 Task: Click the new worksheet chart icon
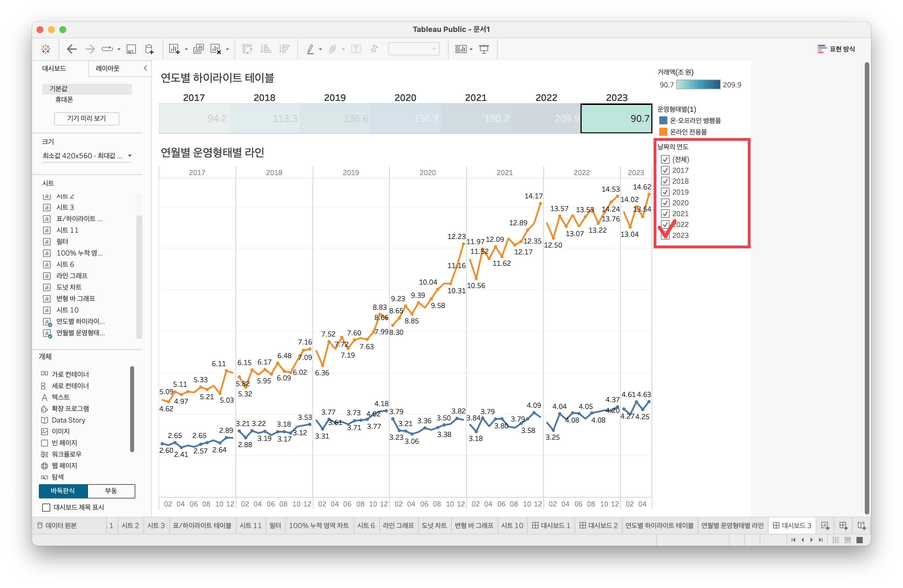[174, 49]
